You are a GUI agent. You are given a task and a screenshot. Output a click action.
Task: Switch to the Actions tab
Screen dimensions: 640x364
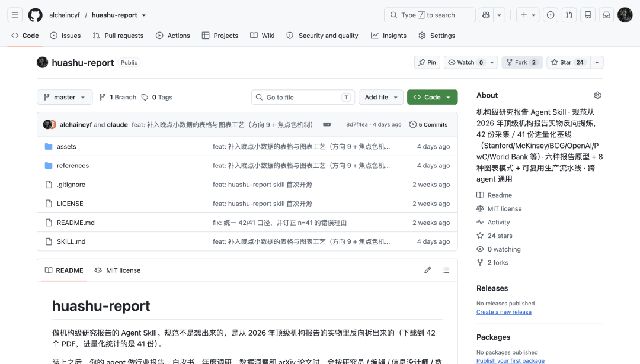pyautogui.click(x=173, y=36)
